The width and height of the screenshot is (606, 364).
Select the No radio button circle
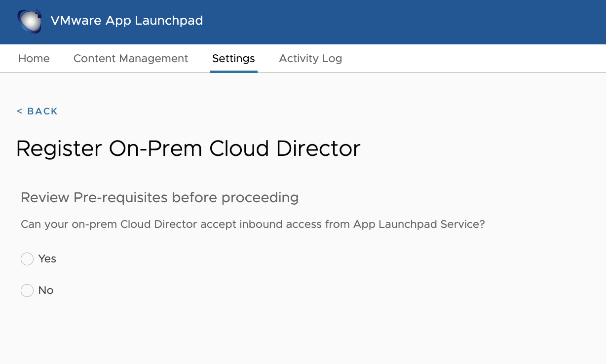click(x=27, y=291)
